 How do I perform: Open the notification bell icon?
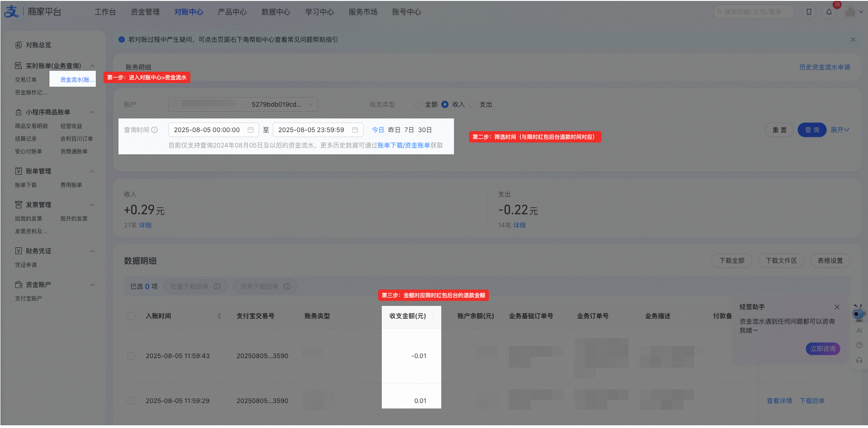point(829,12)
